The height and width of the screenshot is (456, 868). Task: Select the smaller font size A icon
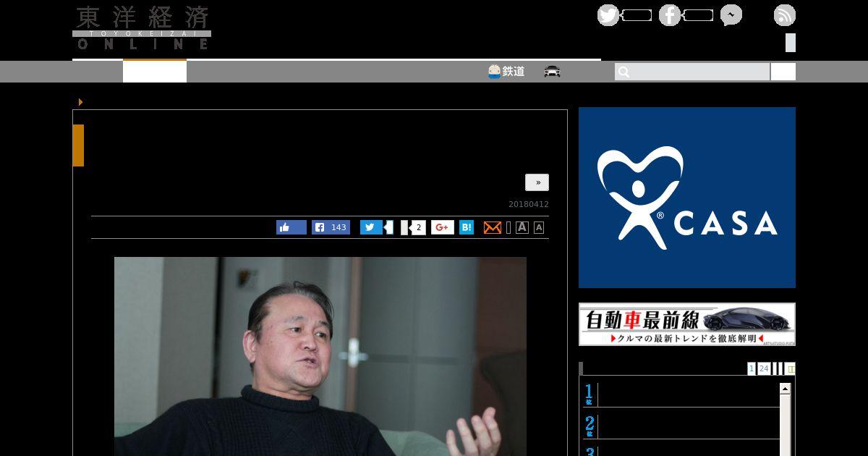[539, 227]
